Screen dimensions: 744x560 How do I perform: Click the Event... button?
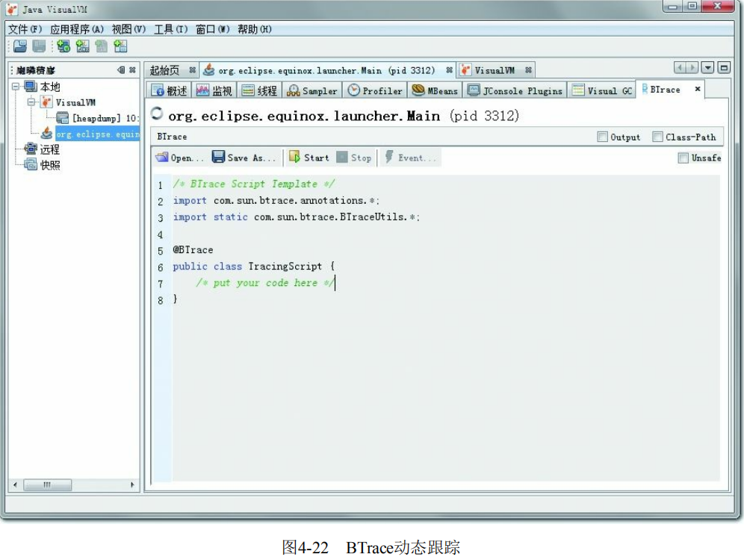click(x=410, y=158)
